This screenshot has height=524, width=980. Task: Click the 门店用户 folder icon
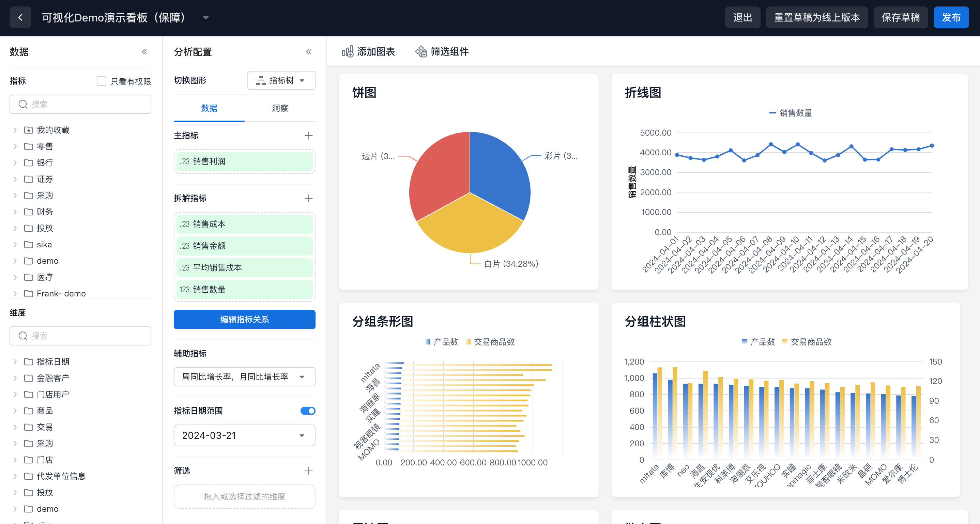(29, 394)
